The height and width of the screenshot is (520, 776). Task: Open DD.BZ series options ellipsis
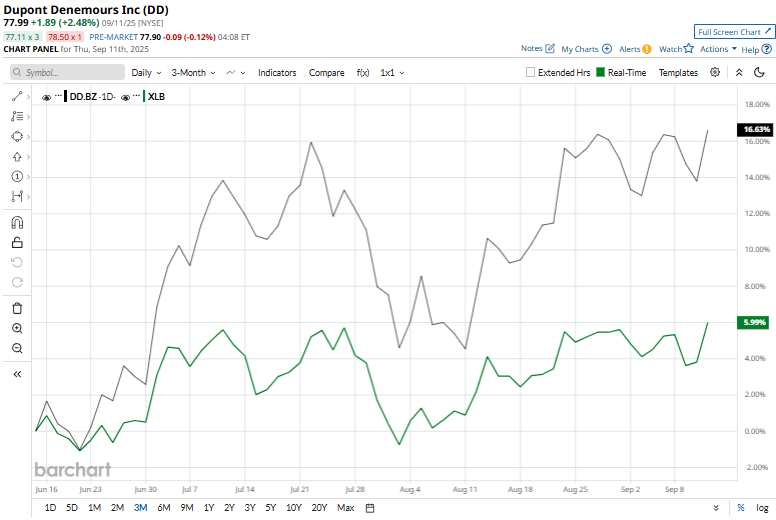pyautogui.click(x=58, y=95)
